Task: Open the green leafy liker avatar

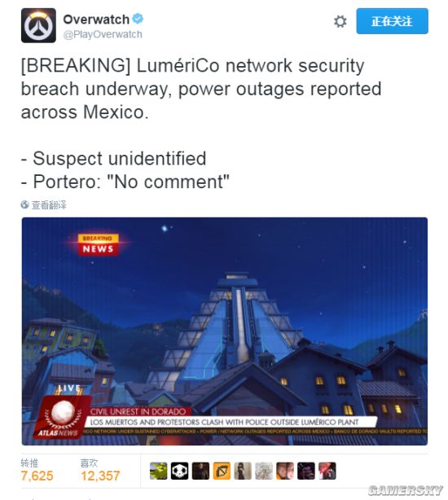Action: point(159,471)
